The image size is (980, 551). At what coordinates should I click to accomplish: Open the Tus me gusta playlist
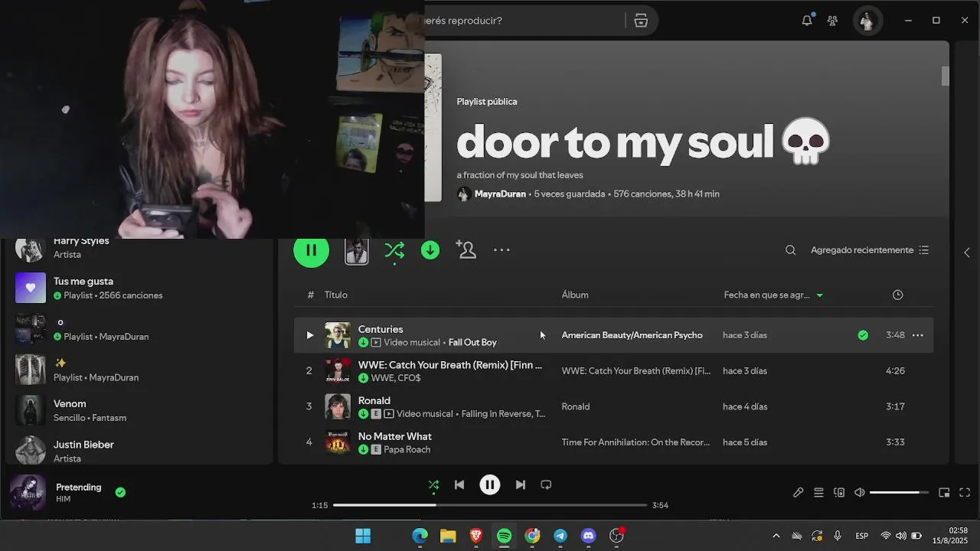pos(138,288)
